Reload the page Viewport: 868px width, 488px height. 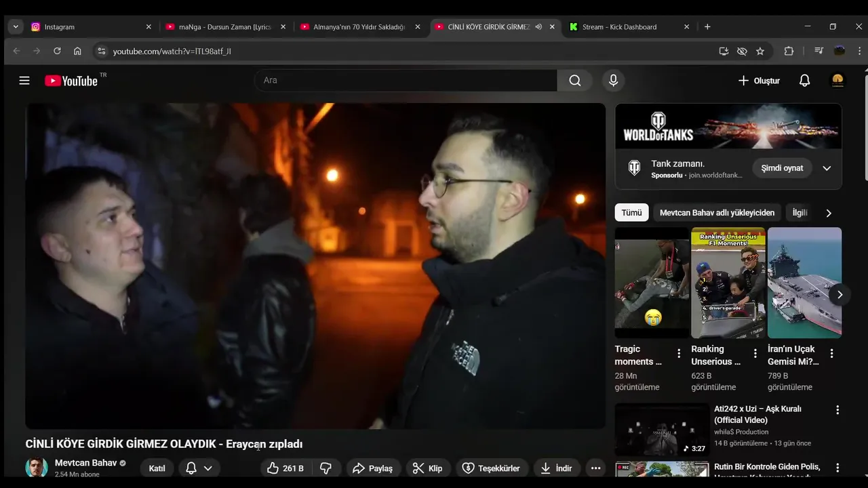[x=57, y=51]
